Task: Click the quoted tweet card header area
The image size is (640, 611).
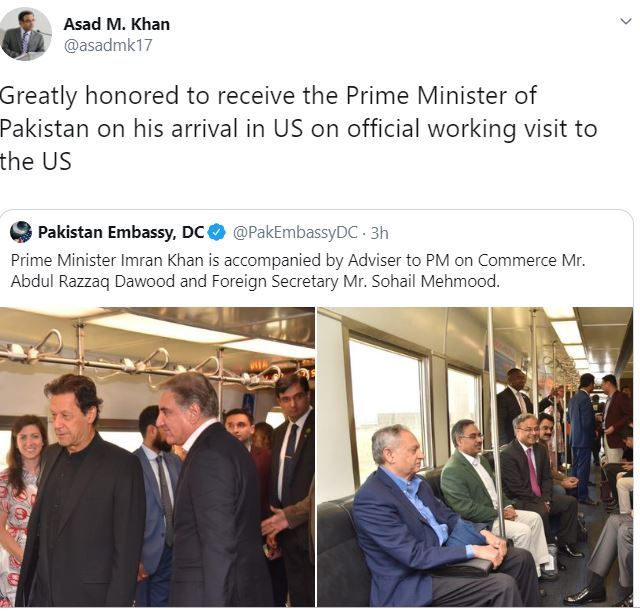Action: click(x=199, y=232)
